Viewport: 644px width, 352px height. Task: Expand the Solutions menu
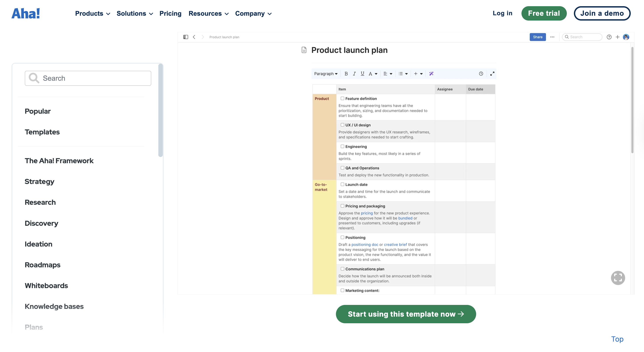click(135, 13)
